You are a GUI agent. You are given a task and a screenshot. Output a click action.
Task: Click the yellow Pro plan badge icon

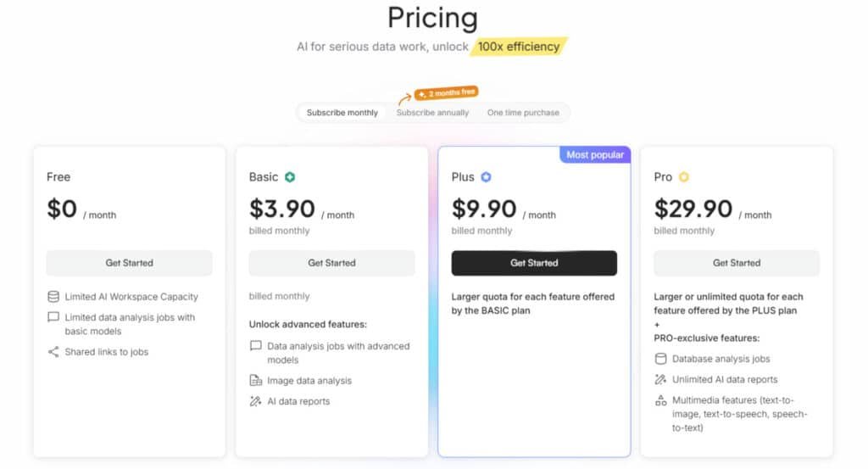(684, 177)
